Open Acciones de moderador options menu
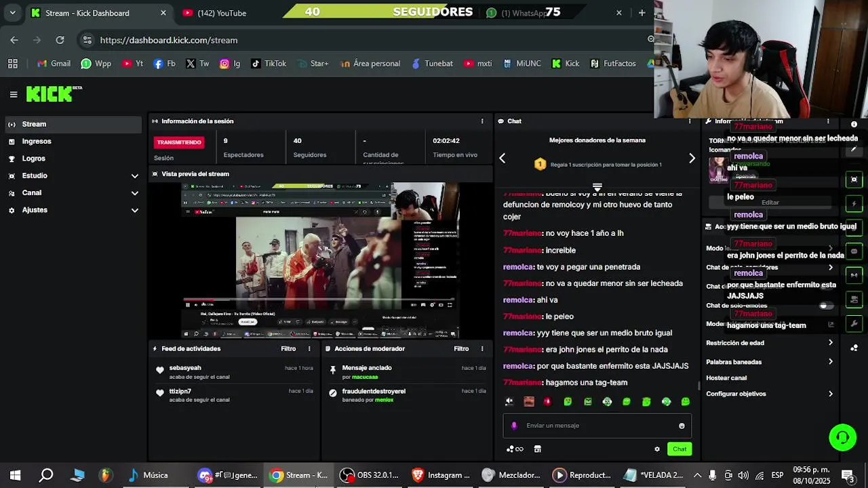 click(x=482, y=349)
